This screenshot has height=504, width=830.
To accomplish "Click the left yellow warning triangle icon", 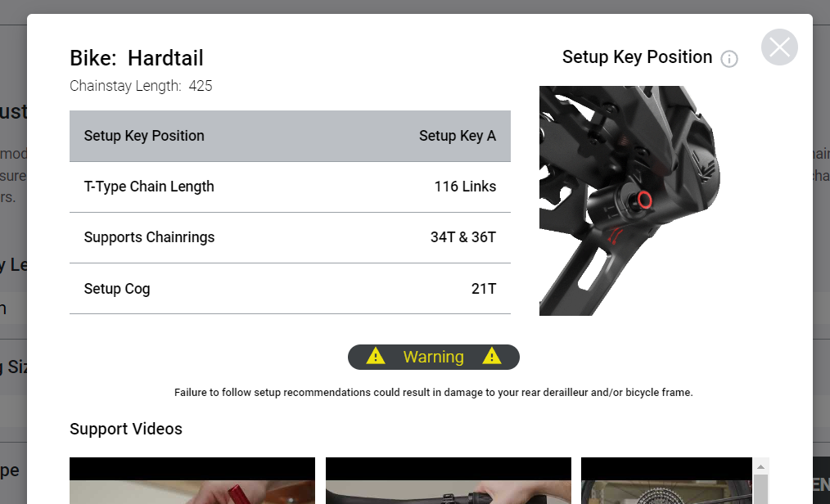I will (x=376, y=357).
